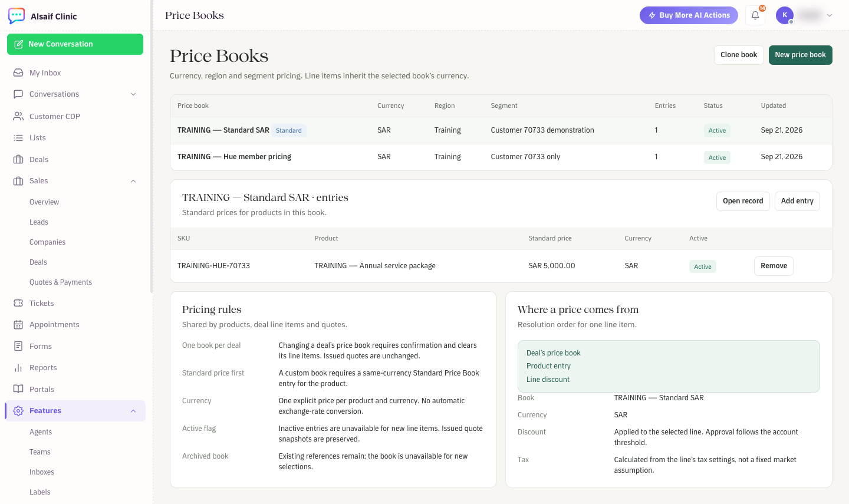Image resolution: width=849 pixels, height=504 pixels.
Task: Open the notifications bell icon
Action: tap(755, 15)
